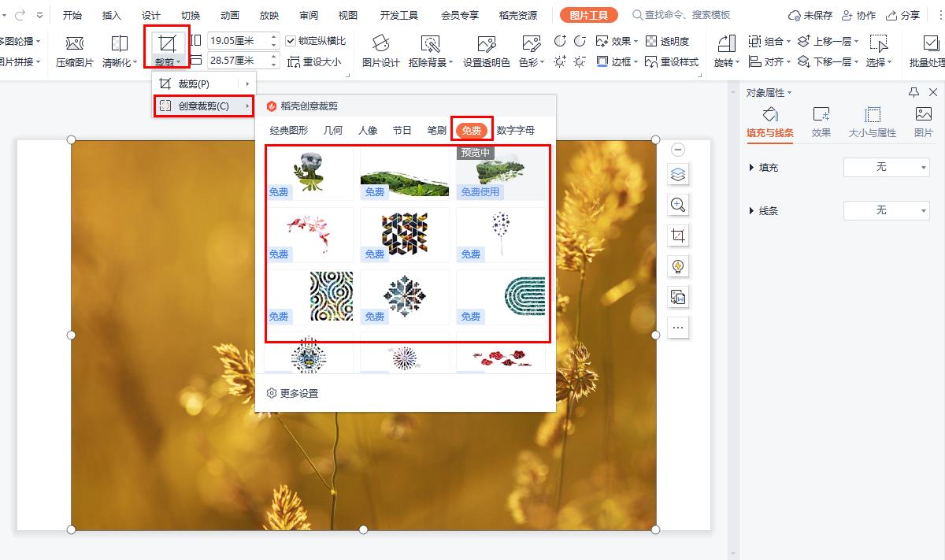The image size is (945, 560).
Task: Click the 批量处理 batch processing icon
Action: tap(932, 44)
